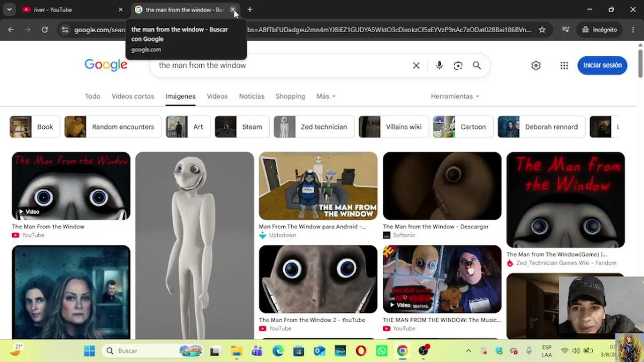
Task: Switch to Videos results tab
Action: [x=217, y=96]
